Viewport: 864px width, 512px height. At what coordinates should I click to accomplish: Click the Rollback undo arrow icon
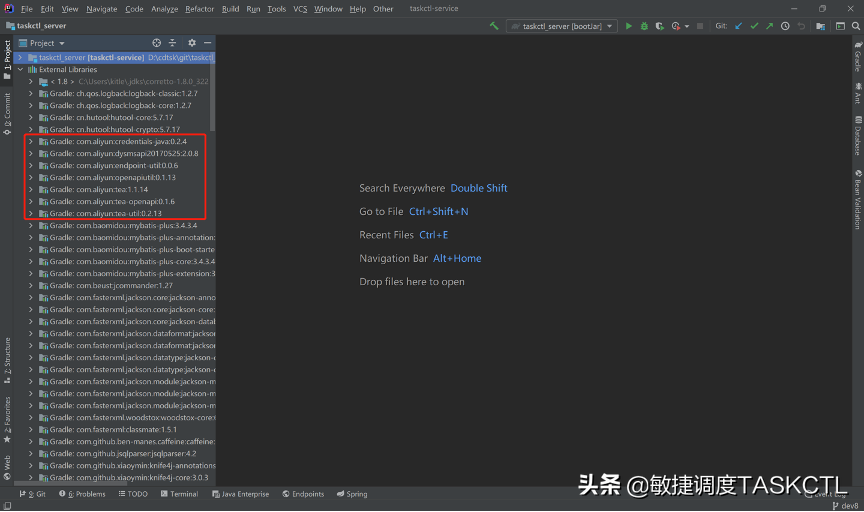[801, 26]
